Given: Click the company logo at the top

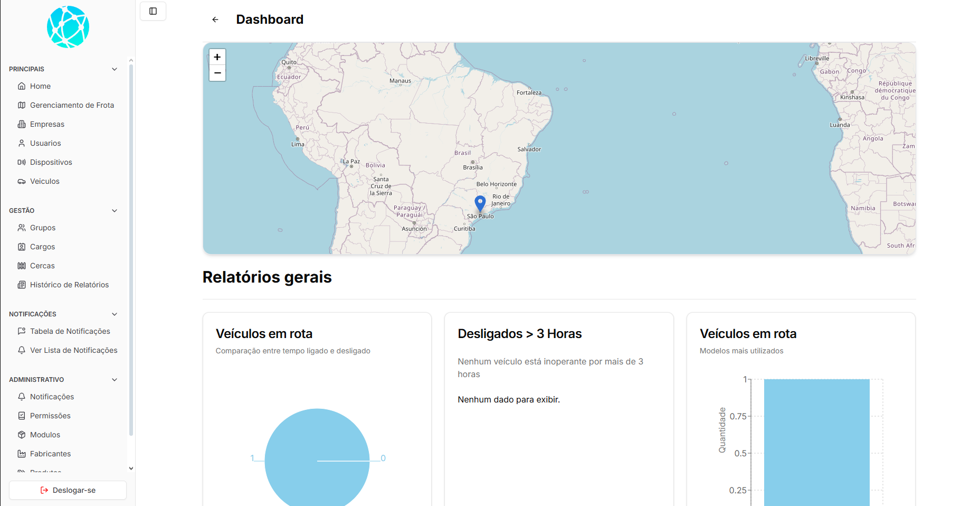Looking at the screenshot, I should [68, 26].
